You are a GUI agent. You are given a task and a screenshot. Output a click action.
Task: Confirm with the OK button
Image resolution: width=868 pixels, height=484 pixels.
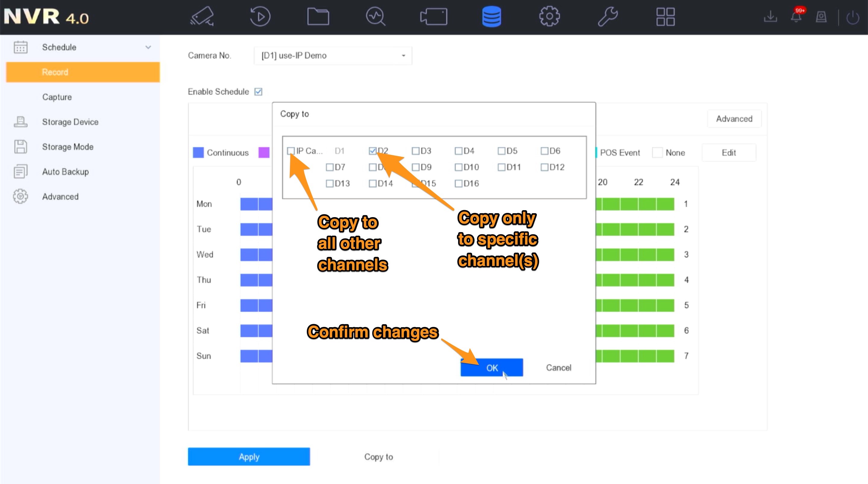coord(491,368)
